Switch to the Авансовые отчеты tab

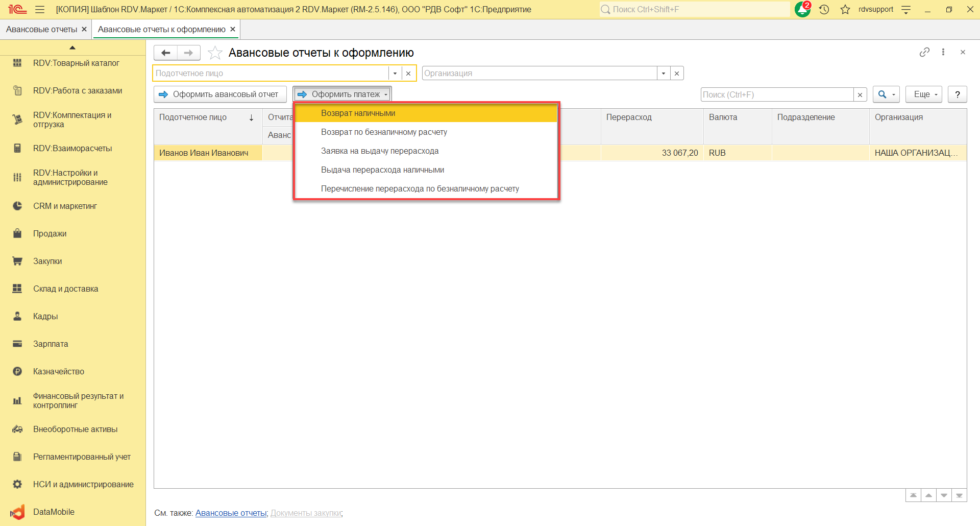coord(41,30)
